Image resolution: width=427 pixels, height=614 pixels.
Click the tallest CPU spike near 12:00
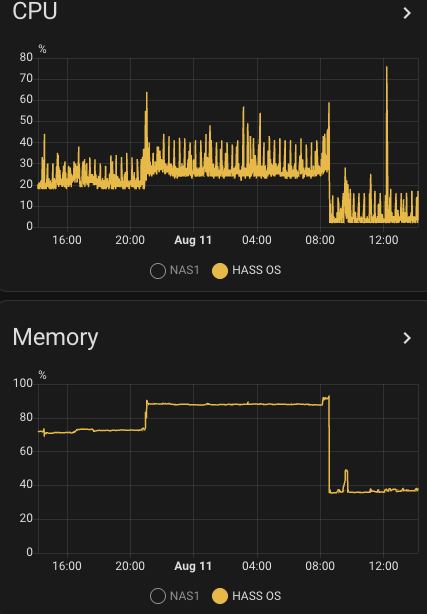pyautogui.click(x=387, y=67)
